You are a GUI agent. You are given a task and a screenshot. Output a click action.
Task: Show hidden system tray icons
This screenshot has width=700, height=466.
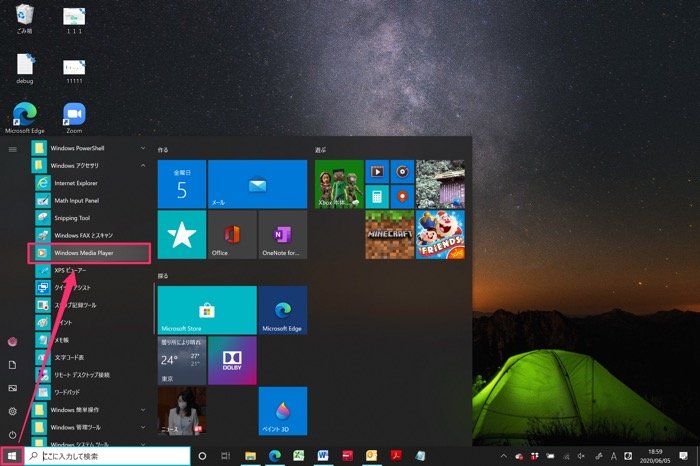click(504, 456)
